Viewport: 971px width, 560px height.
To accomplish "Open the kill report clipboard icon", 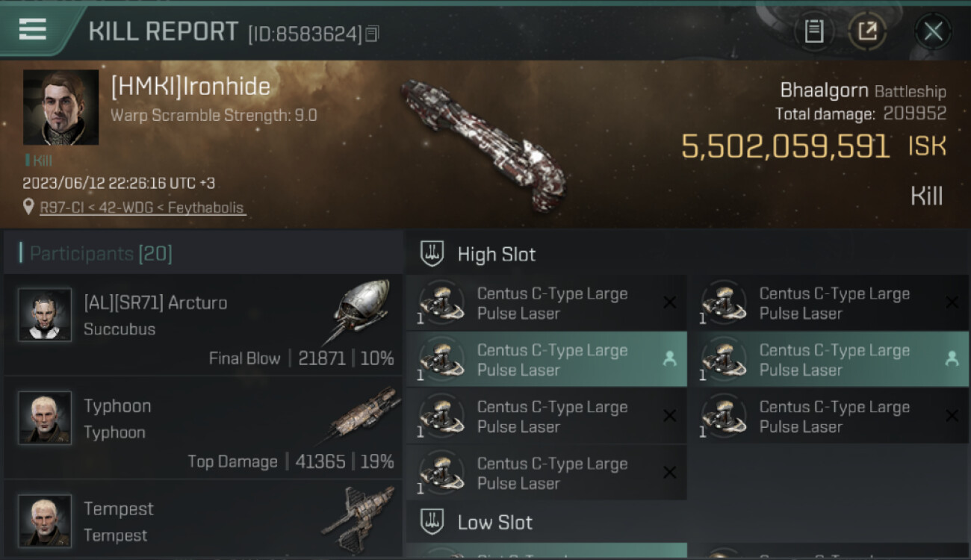I will click(813, 31).
